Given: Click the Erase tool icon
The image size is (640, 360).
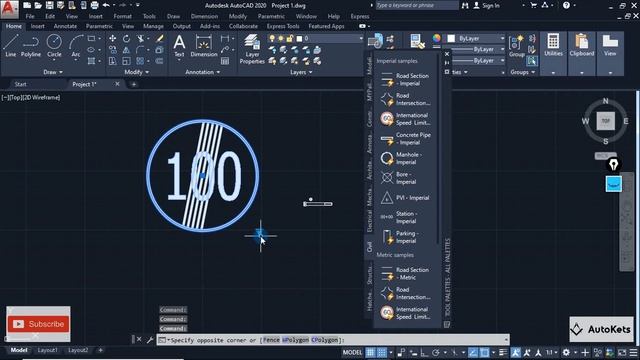Looking at the screenshot, I should [160, 38].
